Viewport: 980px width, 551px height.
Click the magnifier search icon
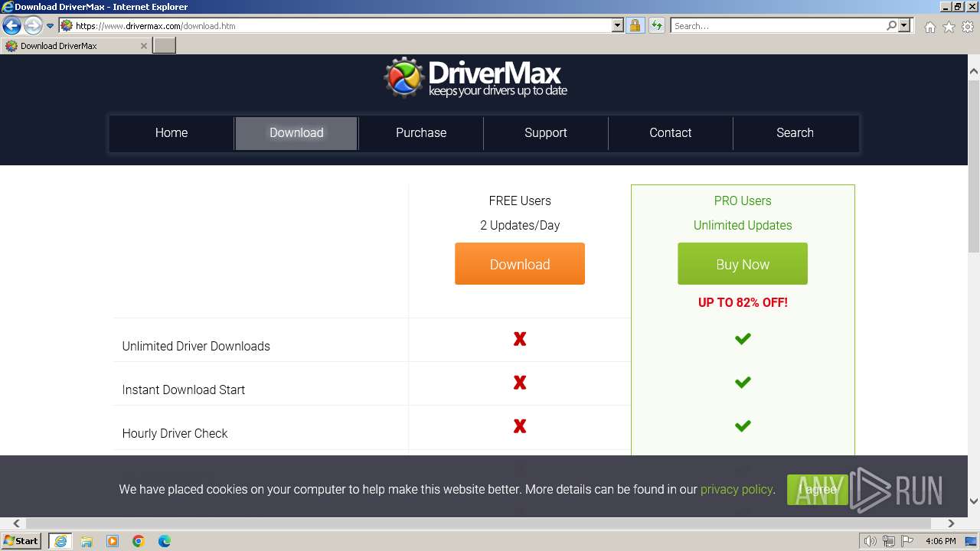891,25
